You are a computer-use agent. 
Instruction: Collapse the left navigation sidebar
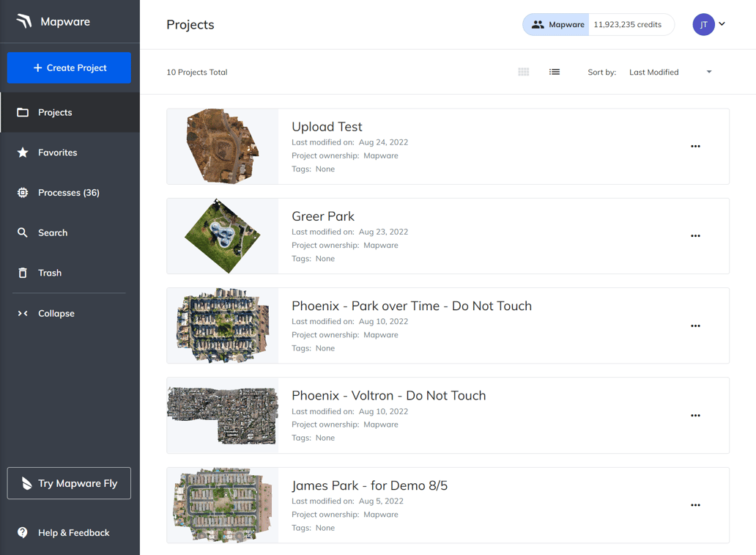pyautogui.click(x=56, y=313)
